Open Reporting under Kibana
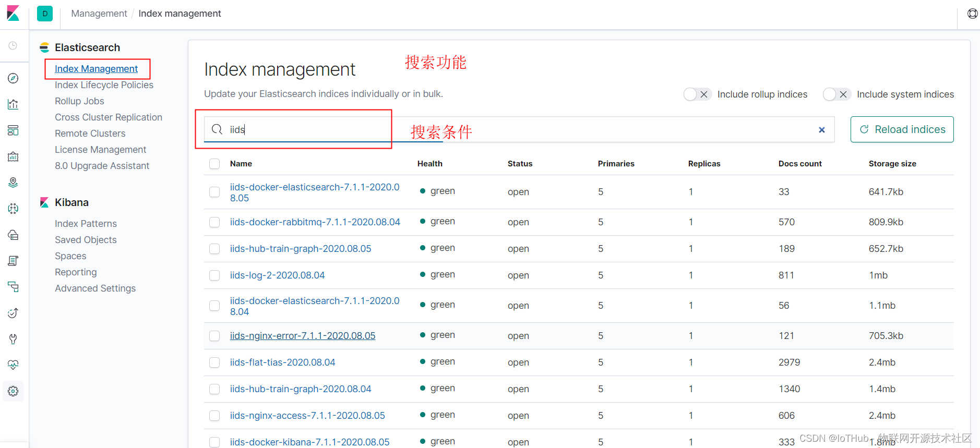The height and width of the screenshot is (448, 980). pos(76,272)
